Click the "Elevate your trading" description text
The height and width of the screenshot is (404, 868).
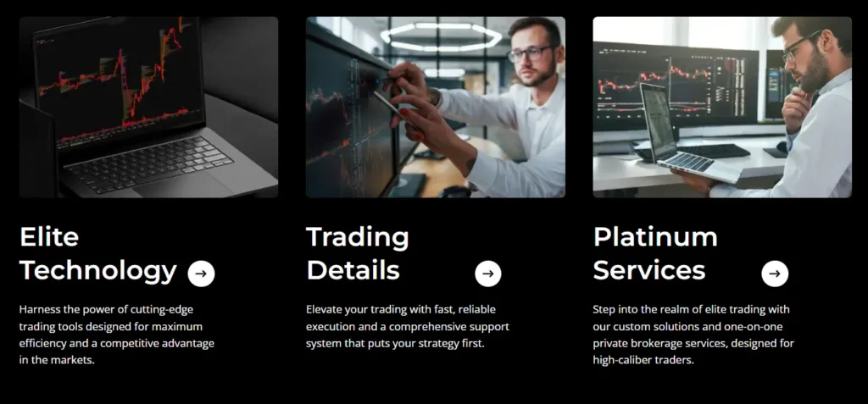point(407,326)
